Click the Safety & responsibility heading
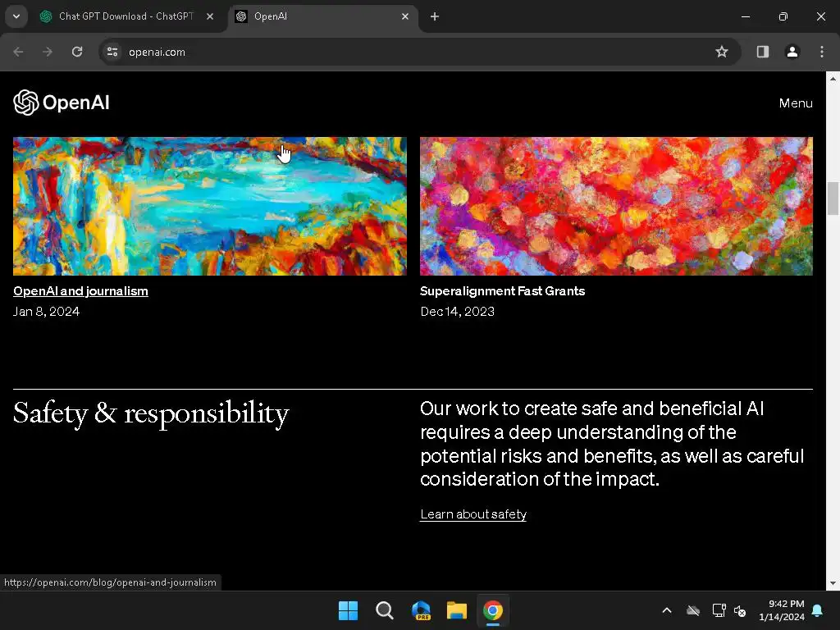This screenshot has height=630, width=840. [151, 413]
